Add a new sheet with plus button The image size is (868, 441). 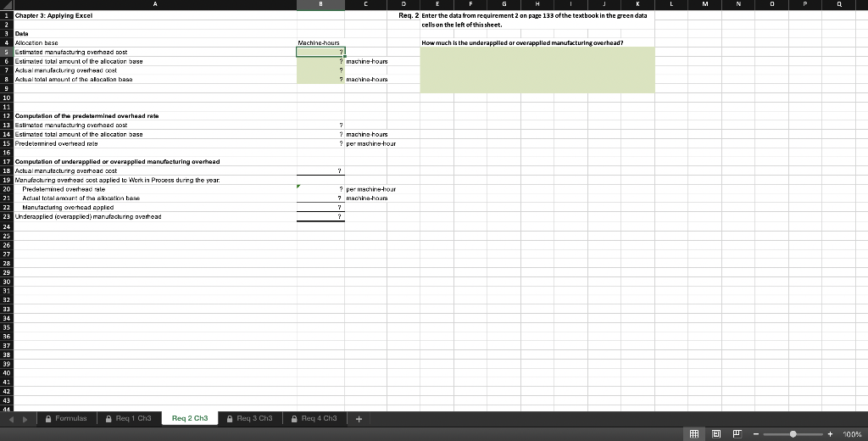pyautogui.click(x=359, y=419)
